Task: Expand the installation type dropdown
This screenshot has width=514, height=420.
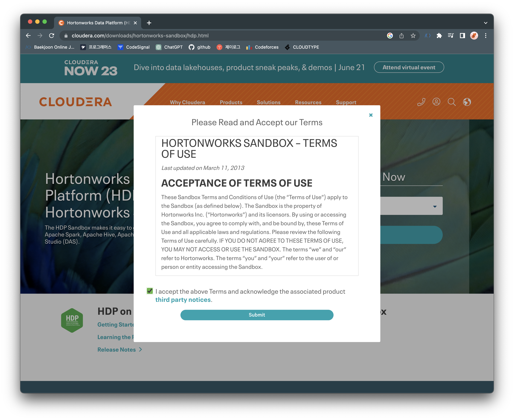Action: pos(411,206)
